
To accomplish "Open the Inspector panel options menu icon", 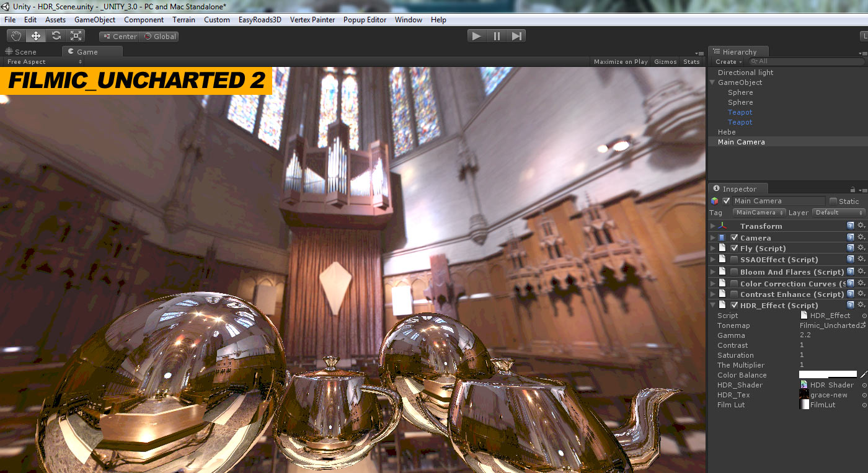I will pos(863,189).
